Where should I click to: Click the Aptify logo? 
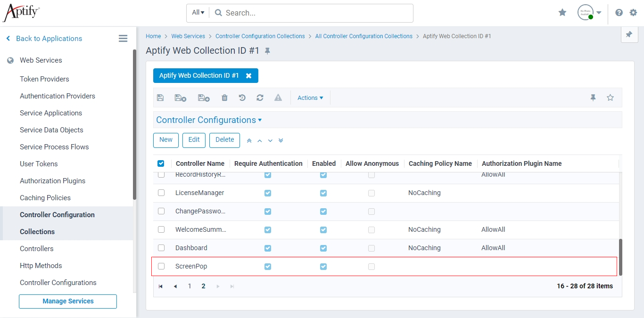point(21,13)
